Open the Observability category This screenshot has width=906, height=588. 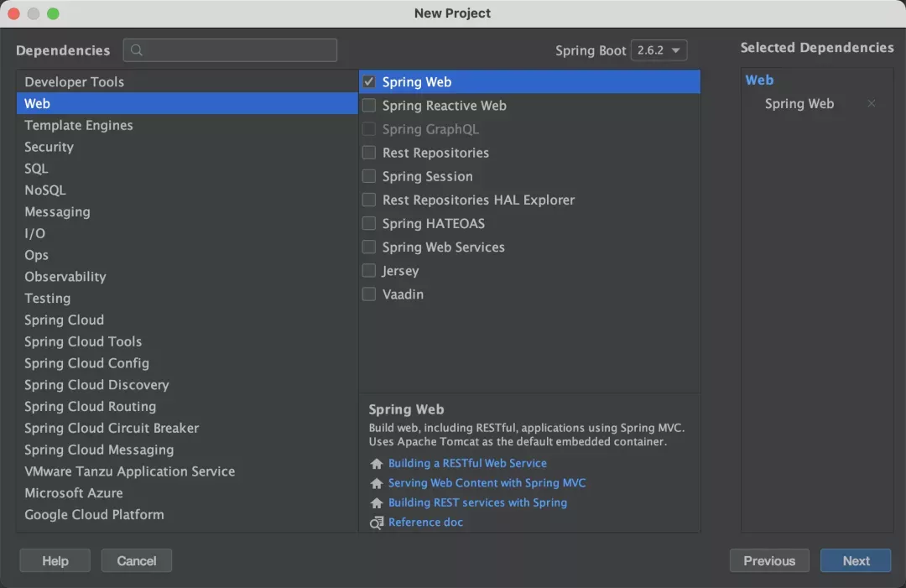click(187, 277)
